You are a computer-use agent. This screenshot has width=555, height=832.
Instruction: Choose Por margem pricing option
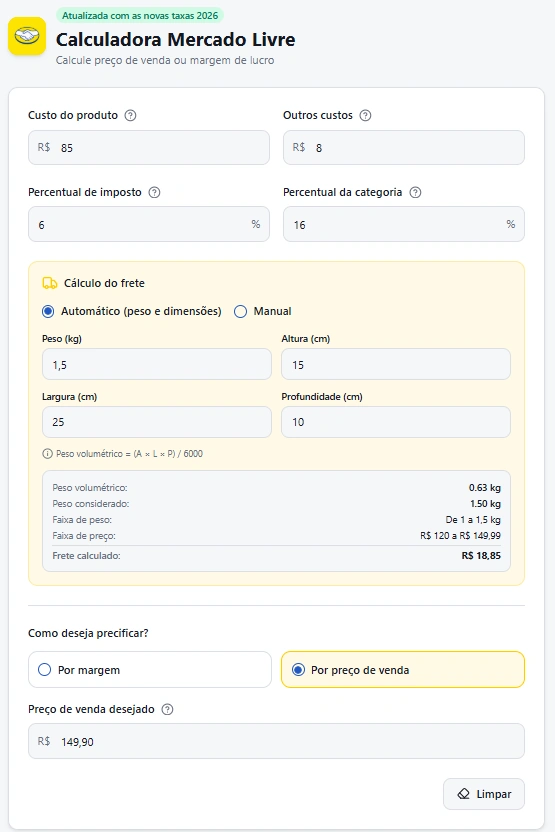[150, 670]
